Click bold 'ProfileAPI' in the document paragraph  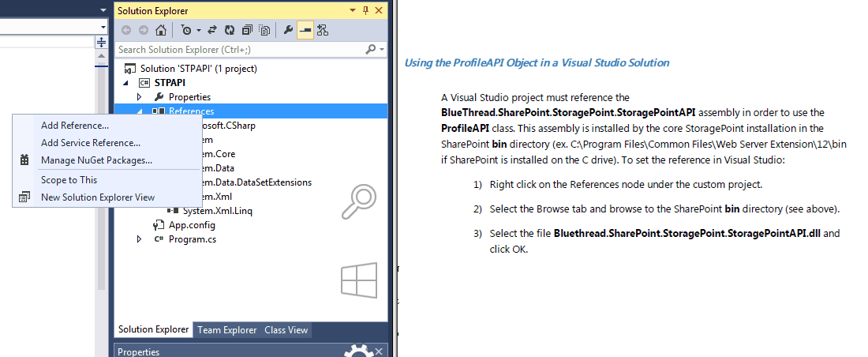click(x=465, y=128)
